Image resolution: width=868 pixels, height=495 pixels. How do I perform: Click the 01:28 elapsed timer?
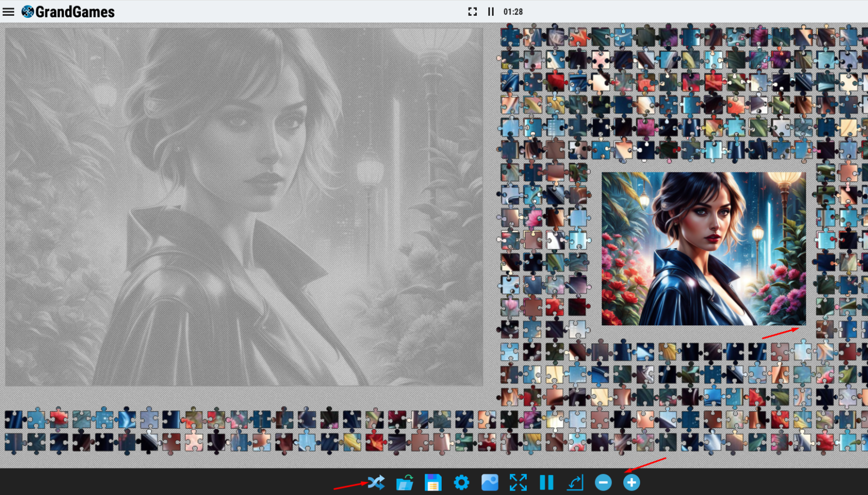click(513, 11)
